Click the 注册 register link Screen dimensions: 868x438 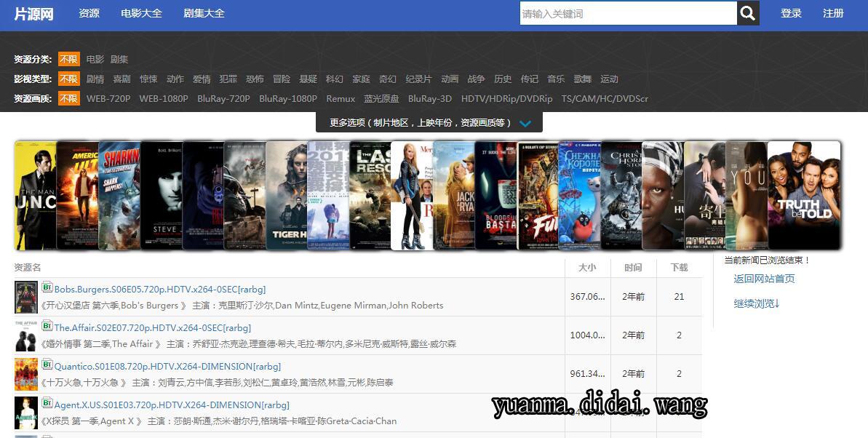tap(833, 13)
